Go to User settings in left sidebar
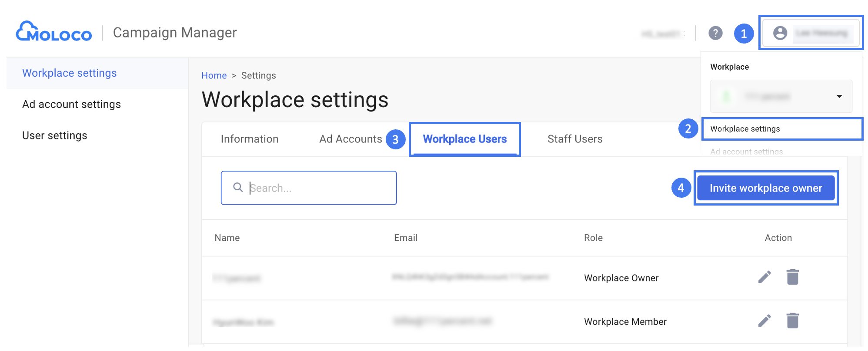The image size is (868, 351). 54,136
